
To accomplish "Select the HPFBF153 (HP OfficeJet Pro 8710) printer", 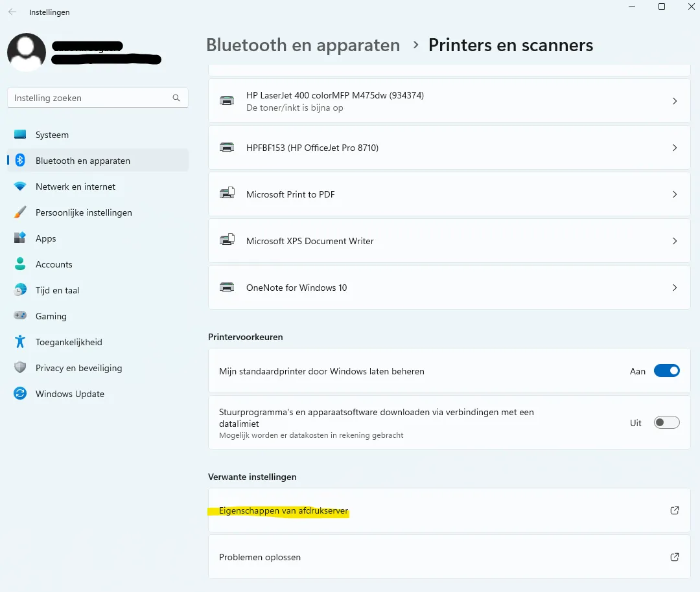I will pyautogui.click(x=449, y=148).
